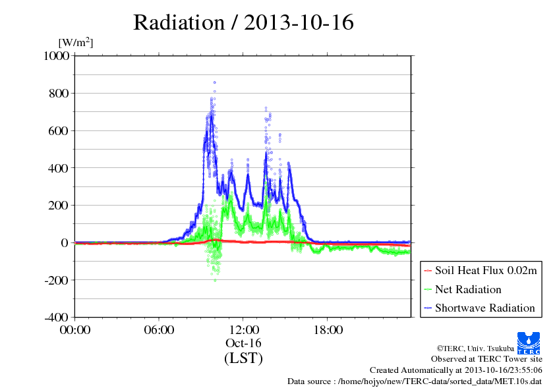Select the 'Soil Heat Flux 0.02m' legend entry
This screenshot has height=392, width=555.
click(x=481, y=271)
